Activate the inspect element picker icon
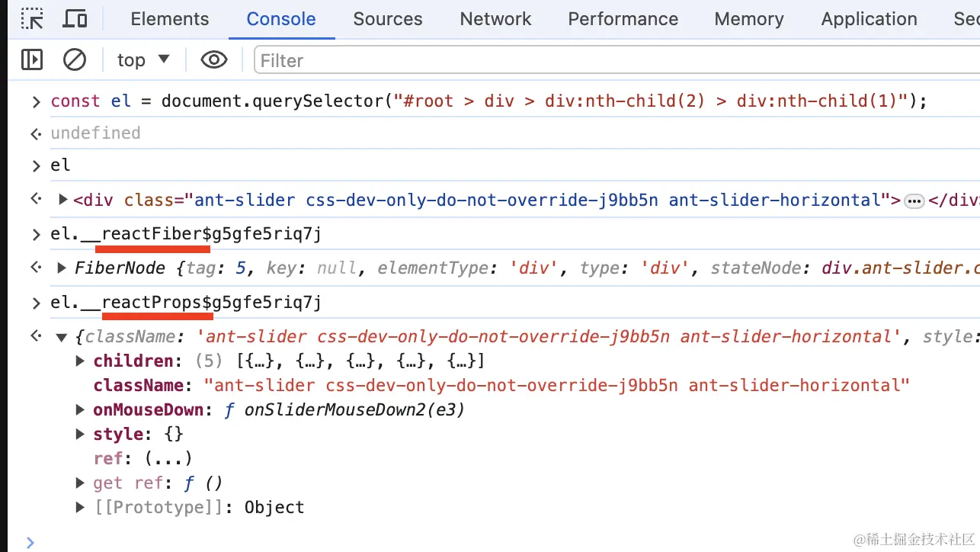The width and height of the screenshot is (980, 552). [x=32, y=19]
